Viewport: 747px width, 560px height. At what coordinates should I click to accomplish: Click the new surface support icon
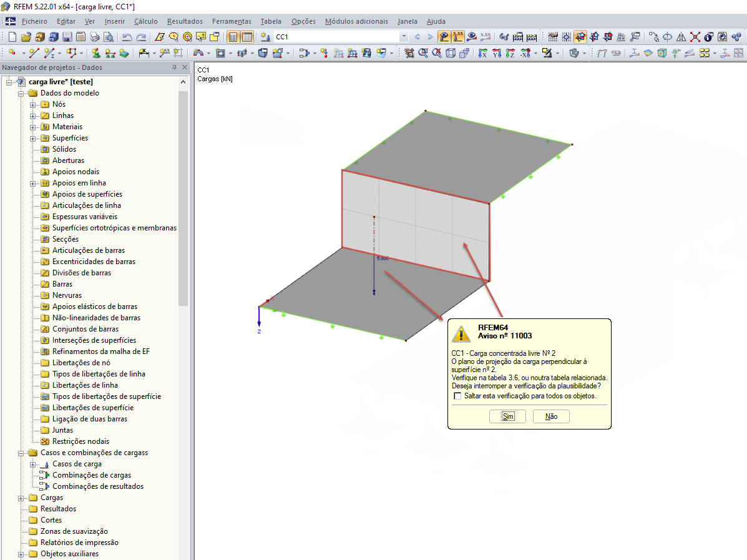click(124, 53)
